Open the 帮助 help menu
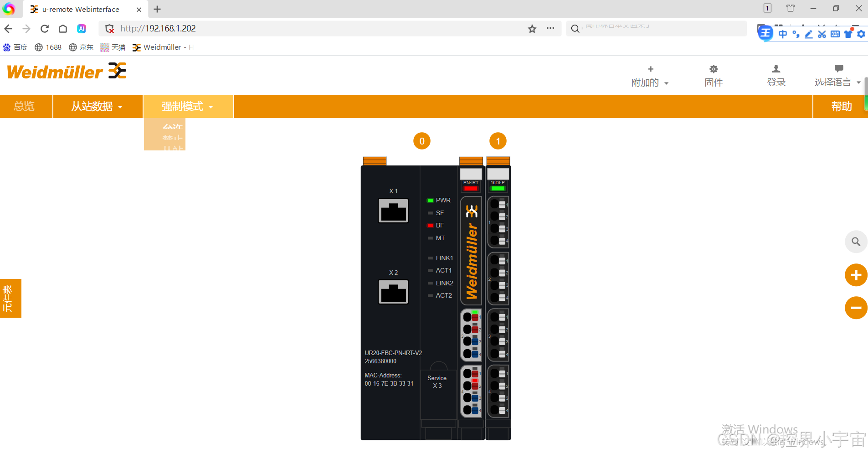This screenshot has width=868, height=454. click(x=841, y=107)
